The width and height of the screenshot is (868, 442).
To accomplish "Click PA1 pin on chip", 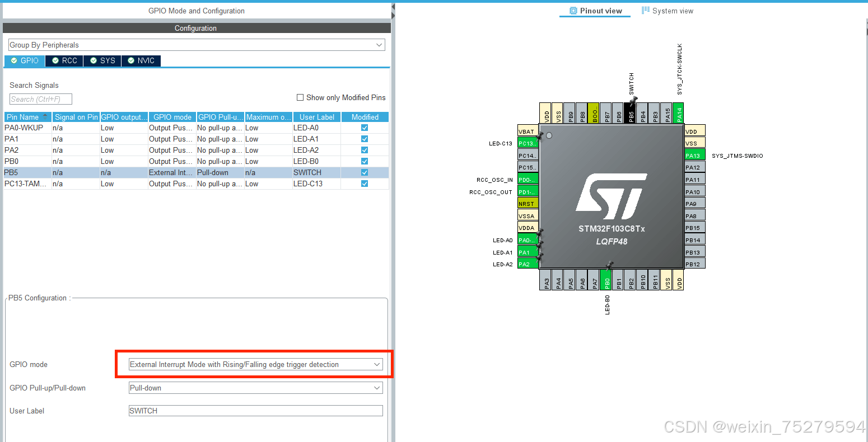I will 528,252.
